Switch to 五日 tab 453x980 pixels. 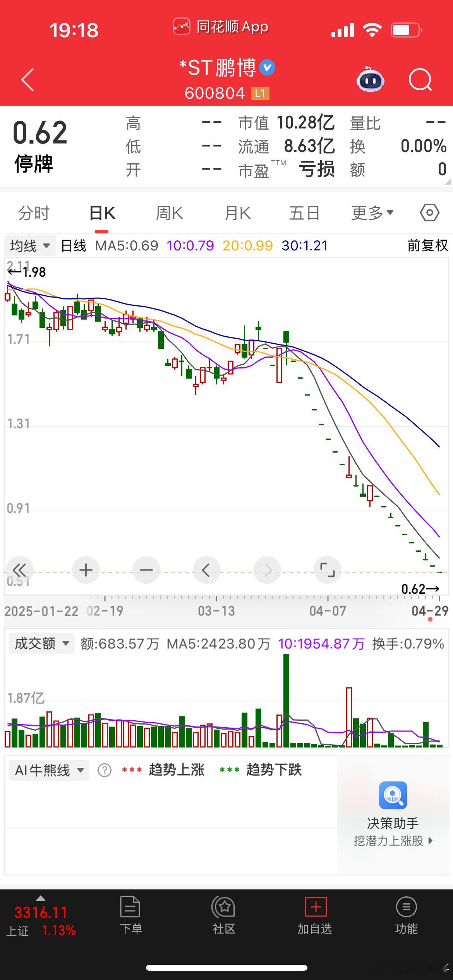[305, 213]
